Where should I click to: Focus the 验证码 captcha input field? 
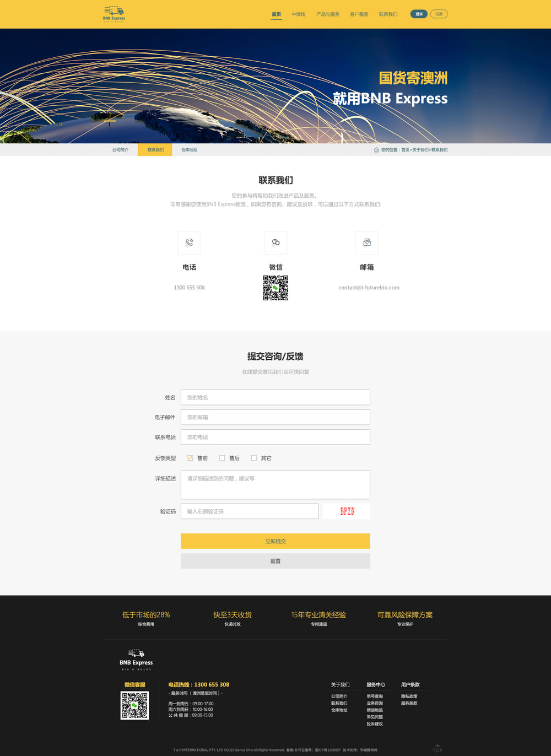250,511
